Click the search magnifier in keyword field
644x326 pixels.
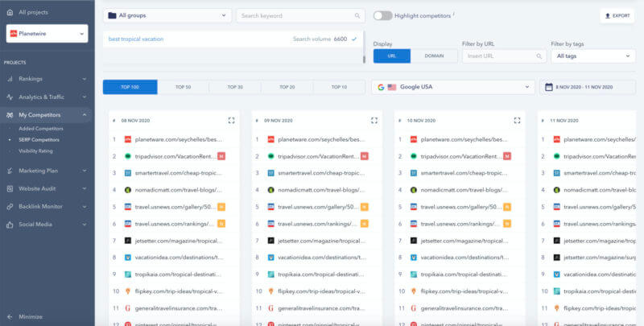(x=357, y=16)
